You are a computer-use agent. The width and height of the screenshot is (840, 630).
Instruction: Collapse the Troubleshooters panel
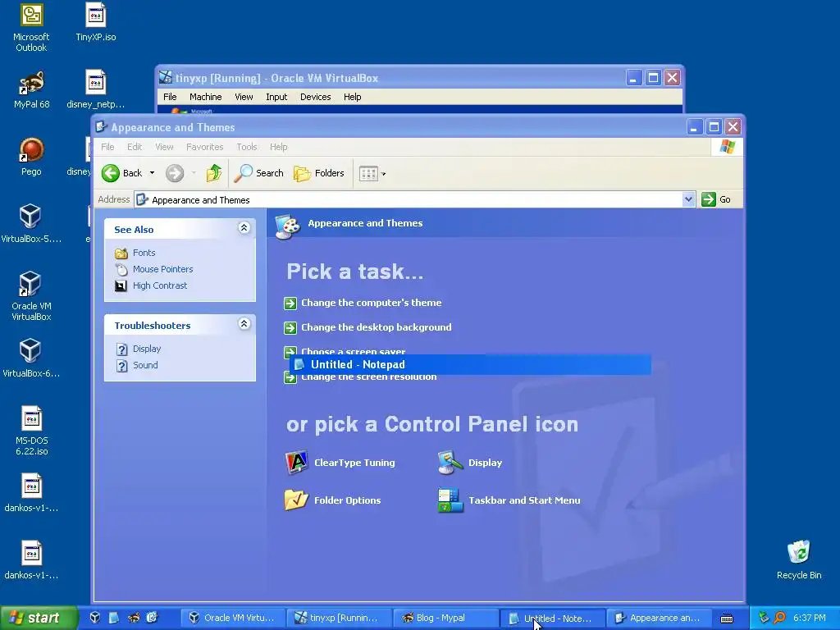tap(244, 324)
